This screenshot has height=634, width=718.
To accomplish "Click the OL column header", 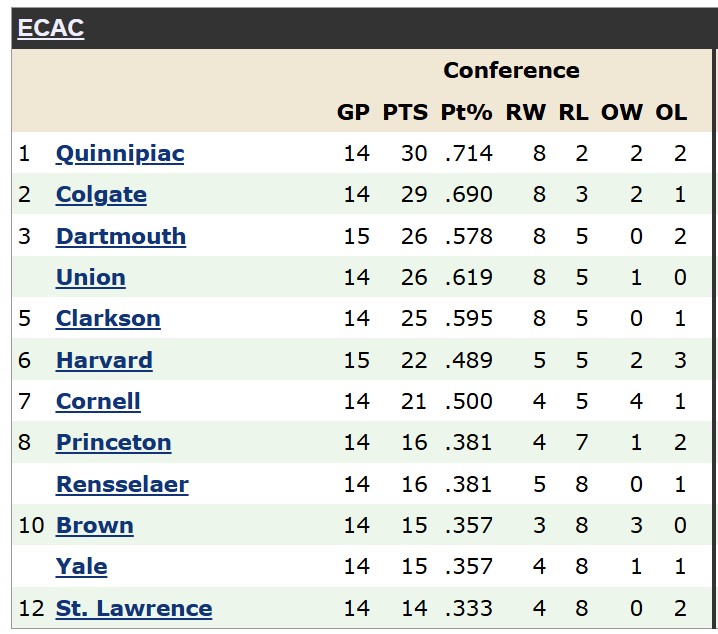I will [671, 113].
